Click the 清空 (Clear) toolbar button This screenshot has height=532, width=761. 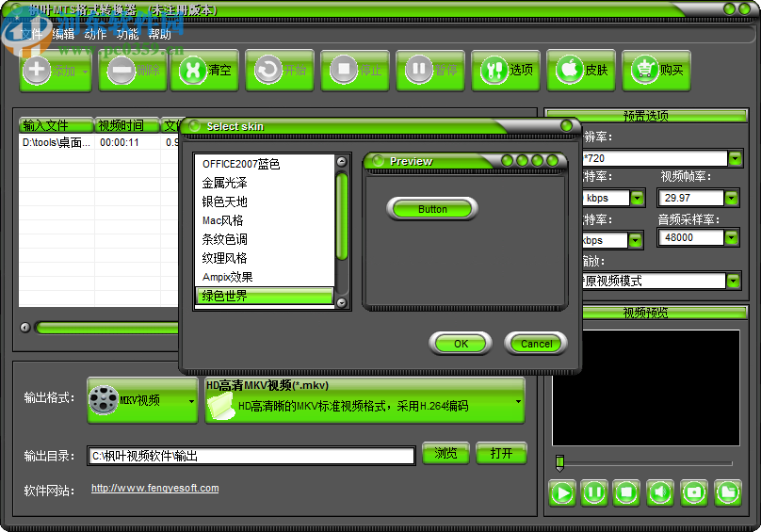[204, 71]
